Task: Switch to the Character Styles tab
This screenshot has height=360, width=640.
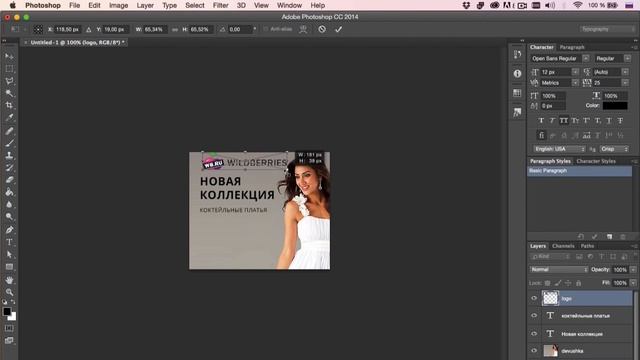Action: pos(596,161)
